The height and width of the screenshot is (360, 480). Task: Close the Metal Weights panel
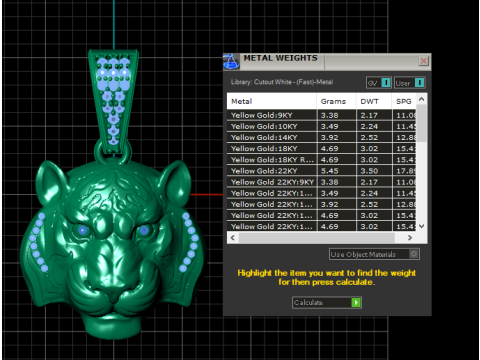[423, 61]
